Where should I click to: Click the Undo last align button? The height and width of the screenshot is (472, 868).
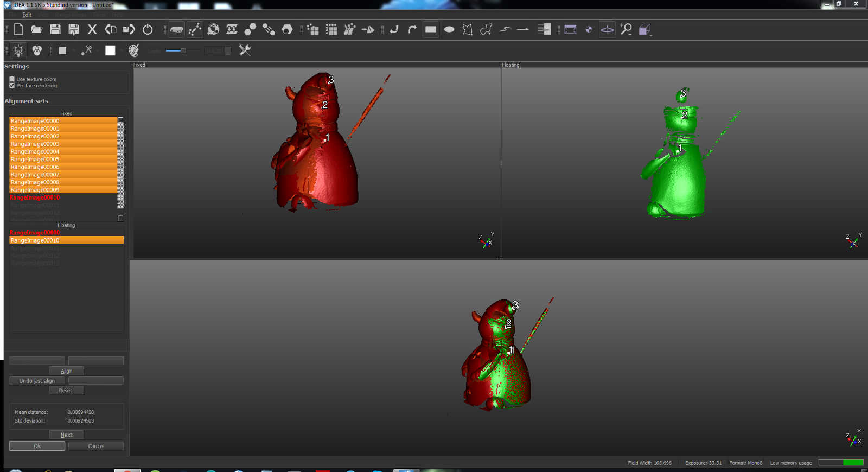[37, 381]
